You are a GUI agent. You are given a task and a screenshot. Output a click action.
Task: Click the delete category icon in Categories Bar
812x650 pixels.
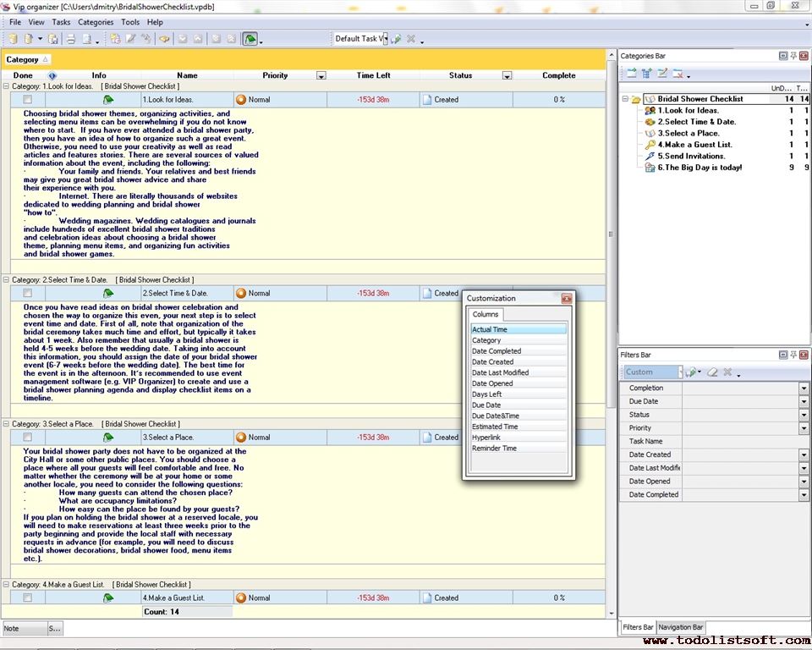coord(678,74)
